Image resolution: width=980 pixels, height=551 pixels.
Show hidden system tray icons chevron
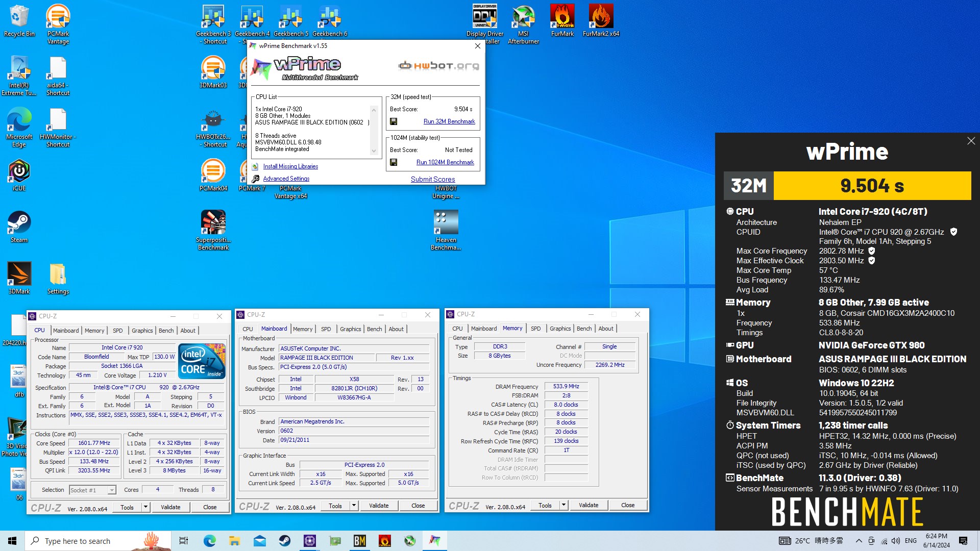[x=859, y=541]
